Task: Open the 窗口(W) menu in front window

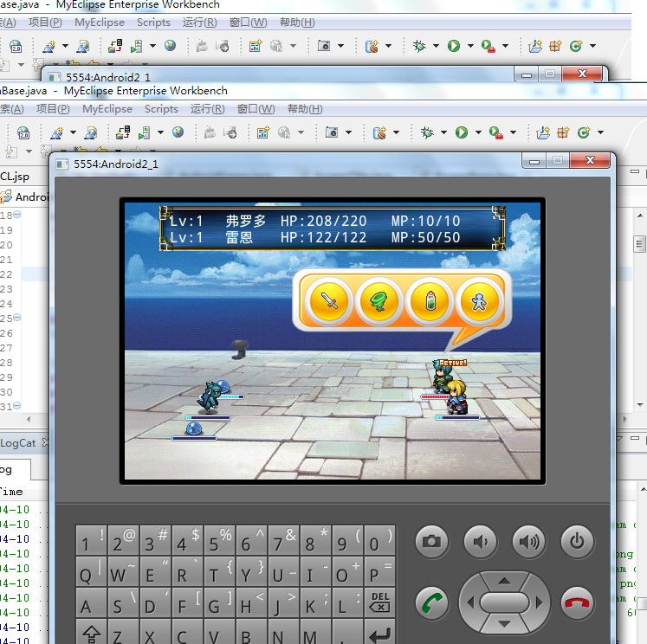Action: tap(256, 109)
